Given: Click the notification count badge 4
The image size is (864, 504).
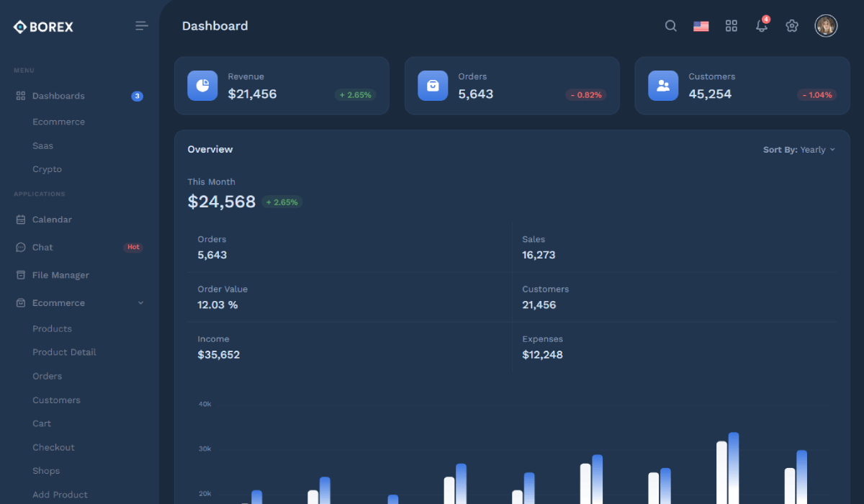Looking at the screenshot, I should tap(766, 19).
